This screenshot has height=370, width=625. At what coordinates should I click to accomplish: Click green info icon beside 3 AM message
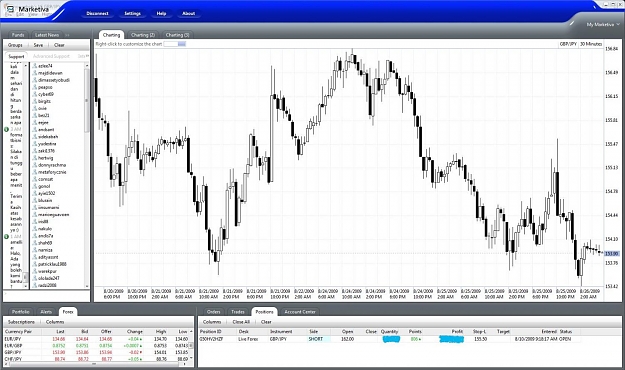(6, 130)
